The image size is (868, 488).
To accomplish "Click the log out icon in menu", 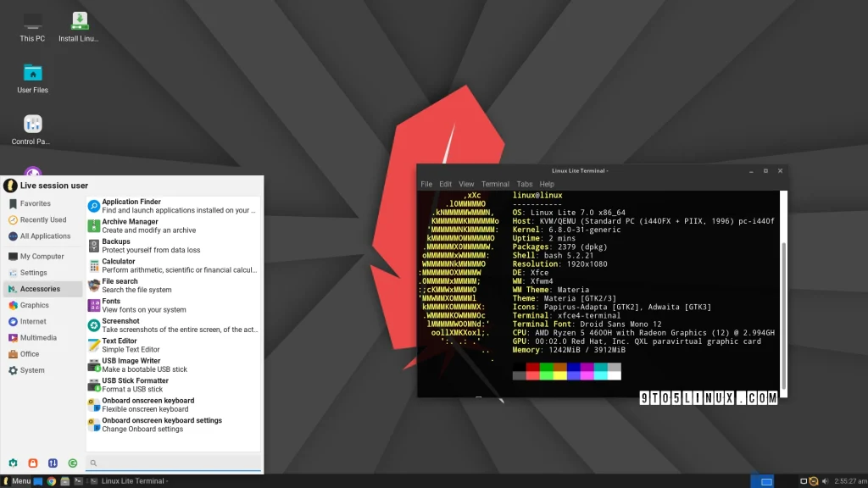I will point(73,463).
